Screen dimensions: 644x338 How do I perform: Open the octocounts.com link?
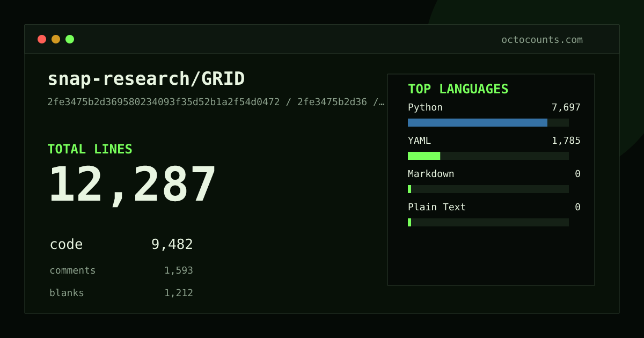pos(542,40)
